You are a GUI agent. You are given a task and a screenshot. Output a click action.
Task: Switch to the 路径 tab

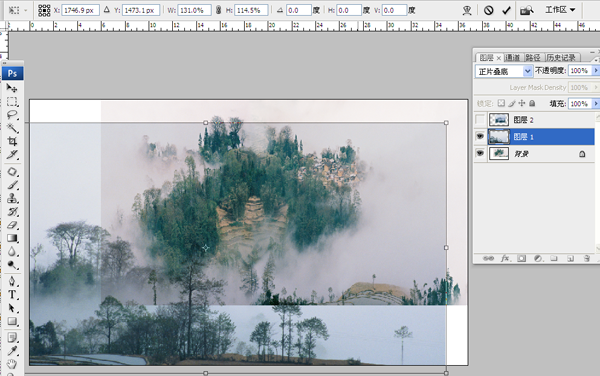(x=533, y=58)
